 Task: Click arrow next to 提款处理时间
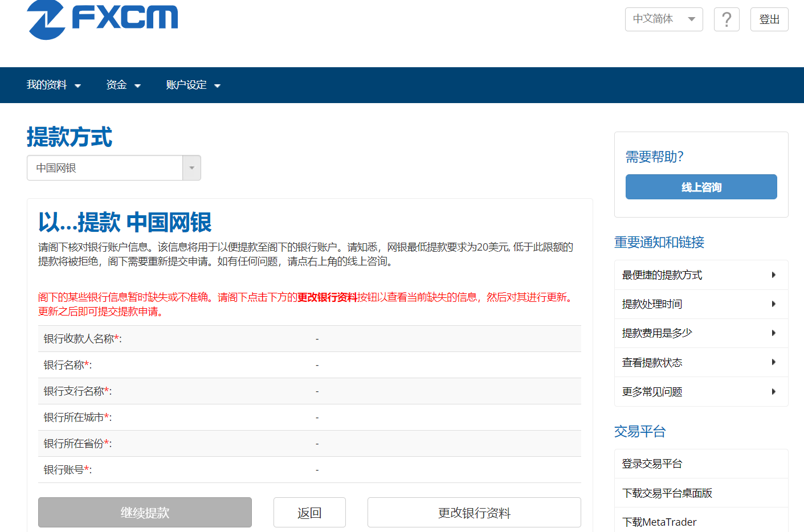tap(773, 304)
